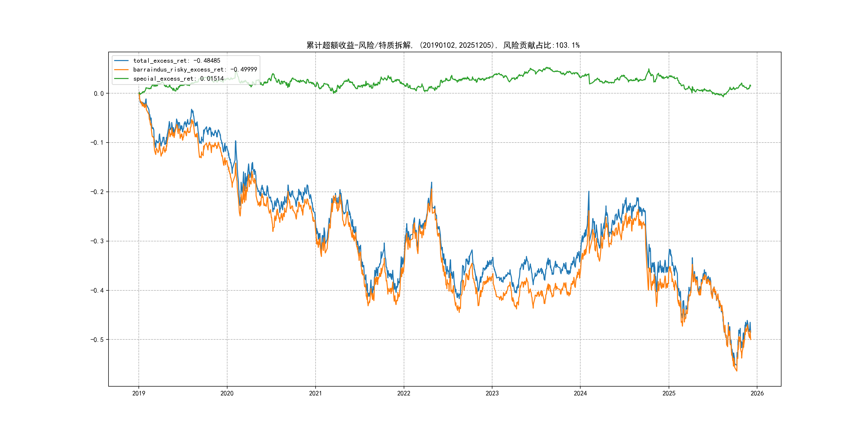
Task: Click the 2023 x-axis tick label
Action: [x=492, y=393]
